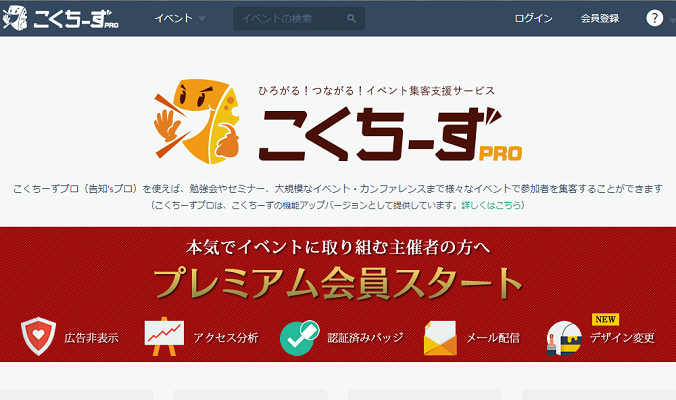The image size is (676, 400).
Task: Click the プレミアム会員スタート banner title
Action: click(338, 283)
